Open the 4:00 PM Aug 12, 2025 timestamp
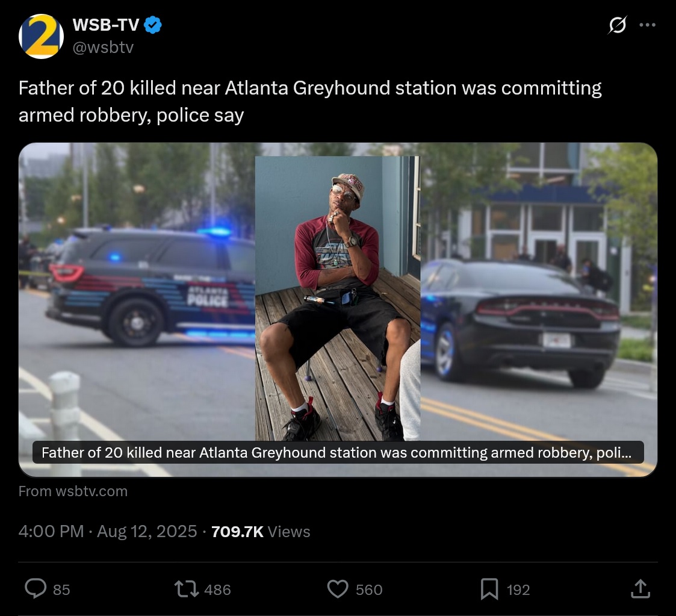 pos(108,532)
